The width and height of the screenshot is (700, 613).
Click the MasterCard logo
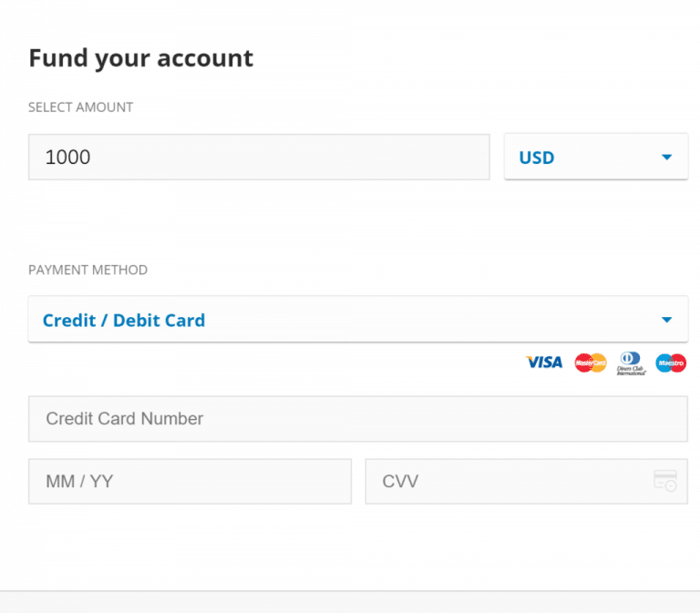(591, 363)
